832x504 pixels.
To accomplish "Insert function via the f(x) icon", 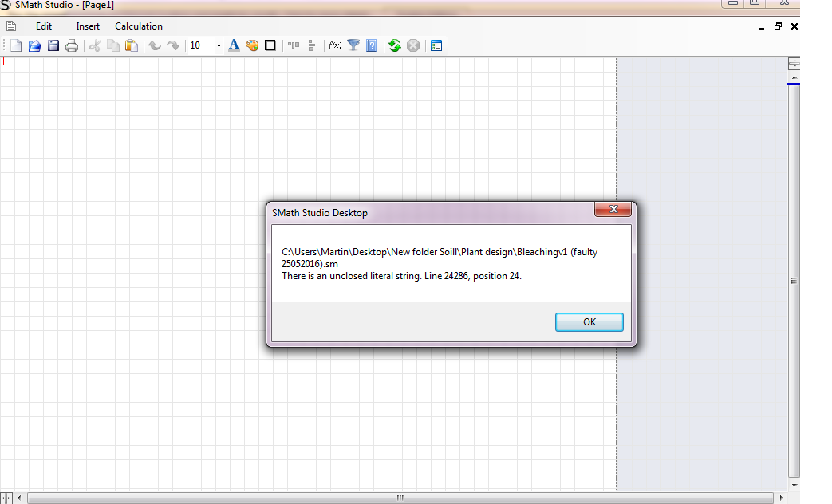I will [335, 45].
